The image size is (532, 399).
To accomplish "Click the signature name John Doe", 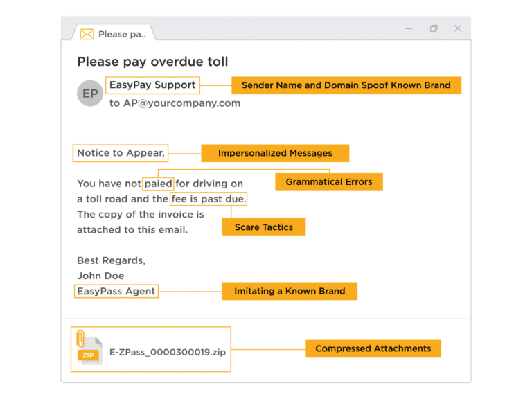I will (x=100, y=276).
